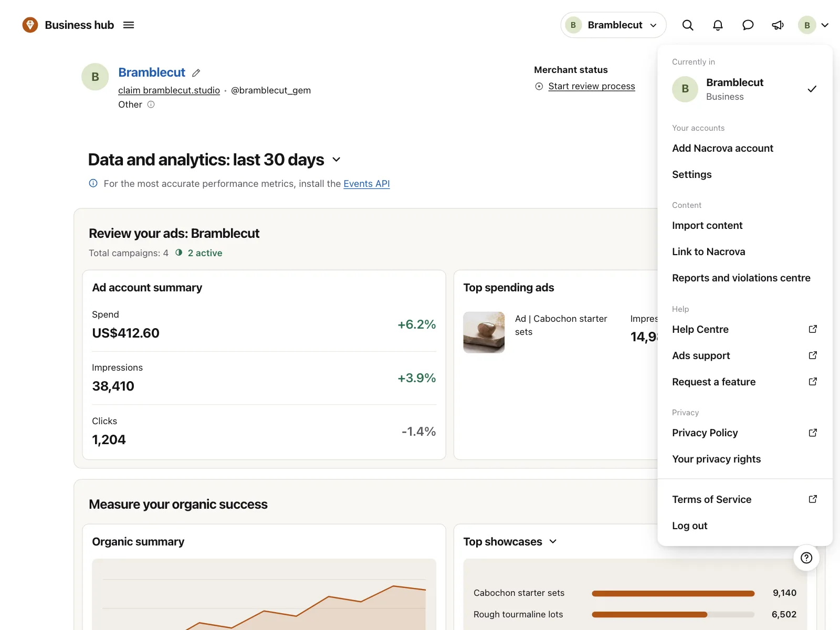The height and width of the screenshot is (630, 840).
Task: Select Ads support menu item
Action: click(744, 356)
